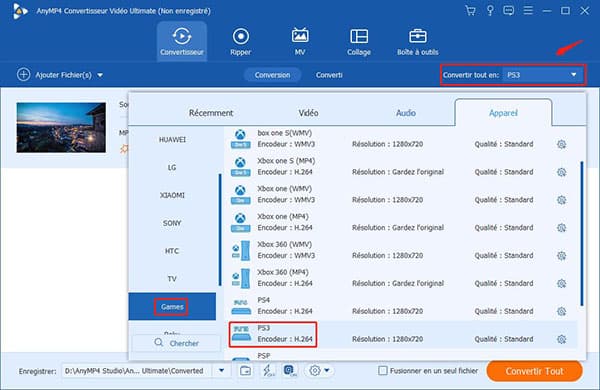Select the Xbox 360 (MP4) console icon
The image size is (600, 390).
(241, 278)
